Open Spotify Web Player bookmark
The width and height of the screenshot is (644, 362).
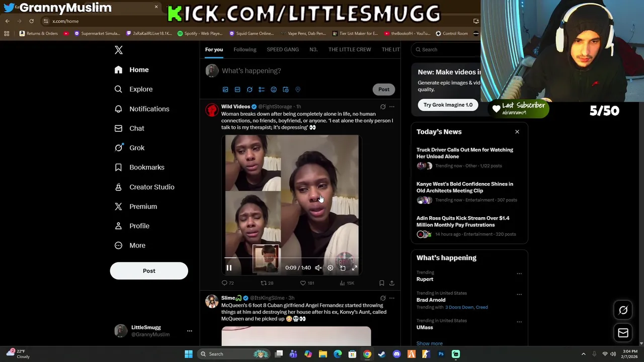click(x=200, y=34)
